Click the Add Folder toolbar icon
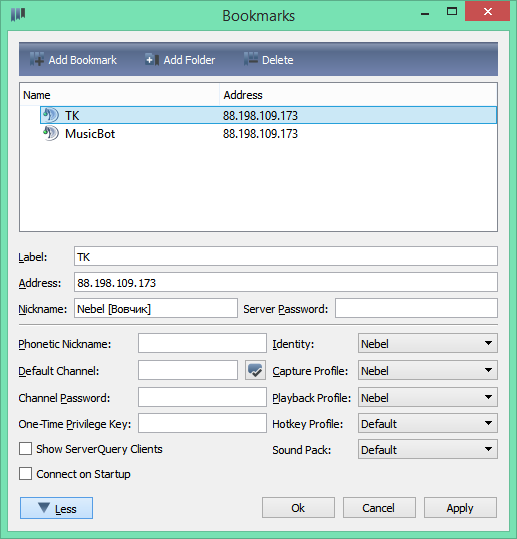The image size is (517, 539). [152, 59]
